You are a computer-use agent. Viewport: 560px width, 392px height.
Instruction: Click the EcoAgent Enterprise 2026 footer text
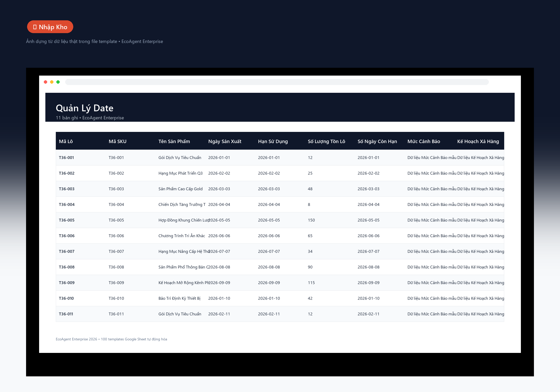click(111, 339)
